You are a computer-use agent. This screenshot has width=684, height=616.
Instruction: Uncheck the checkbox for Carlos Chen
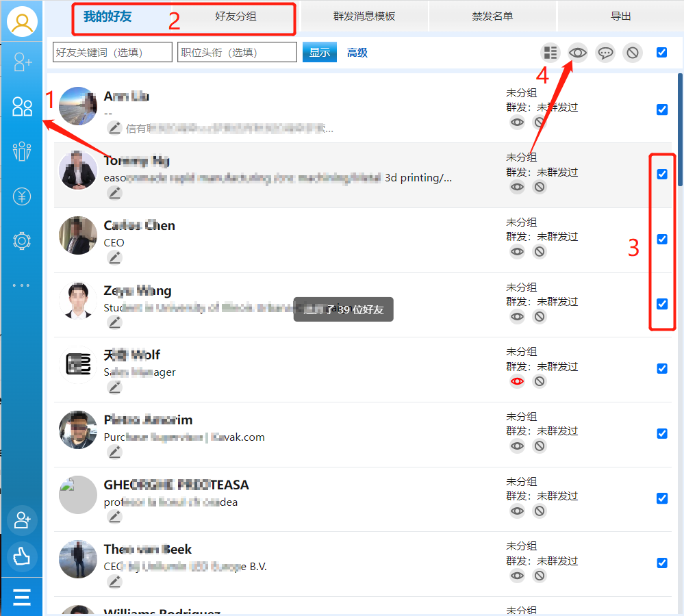pos(662,239)
